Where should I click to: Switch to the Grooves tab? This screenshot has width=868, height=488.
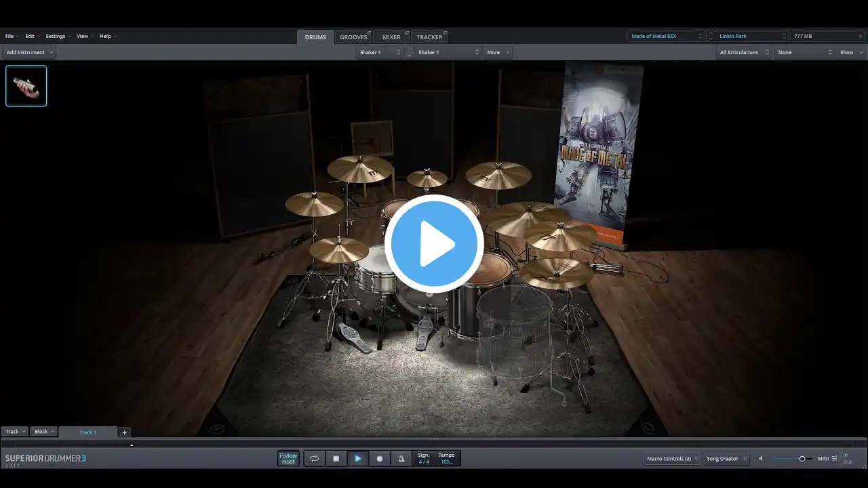click(355, 37)
